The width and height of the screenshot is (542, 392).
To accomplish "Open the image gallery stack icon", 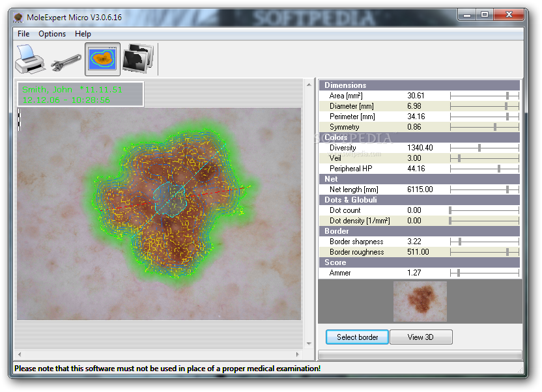I will click(138, 58).
